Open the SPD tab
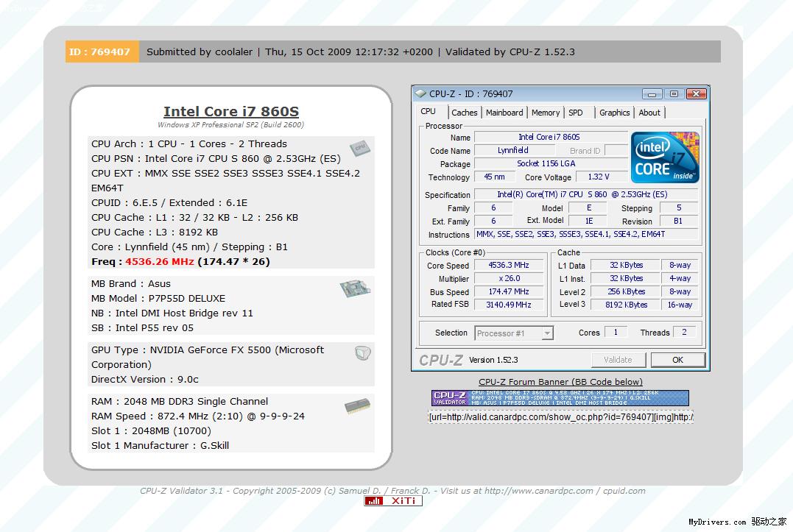 coord(577,113)
